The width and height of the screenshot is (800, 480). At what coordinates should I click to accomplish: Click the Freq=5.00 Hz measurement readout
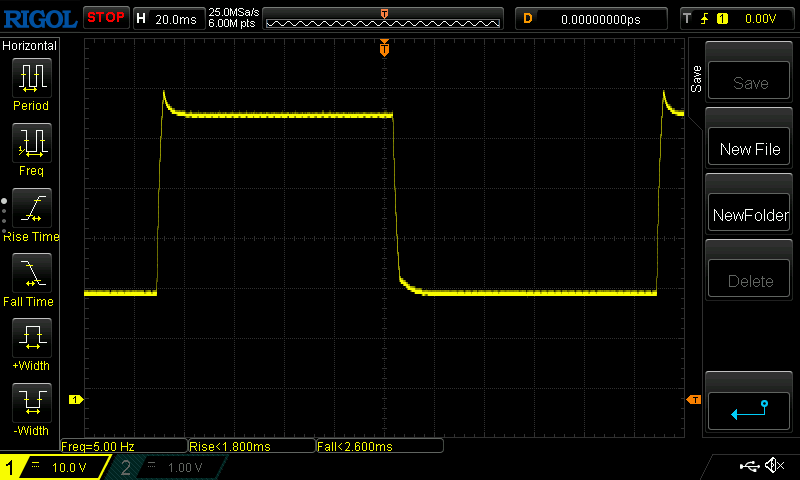click(x=123, y=446)
